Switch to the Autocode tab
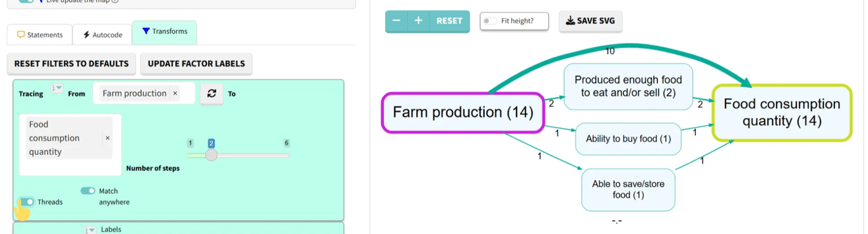 [103, 35]
